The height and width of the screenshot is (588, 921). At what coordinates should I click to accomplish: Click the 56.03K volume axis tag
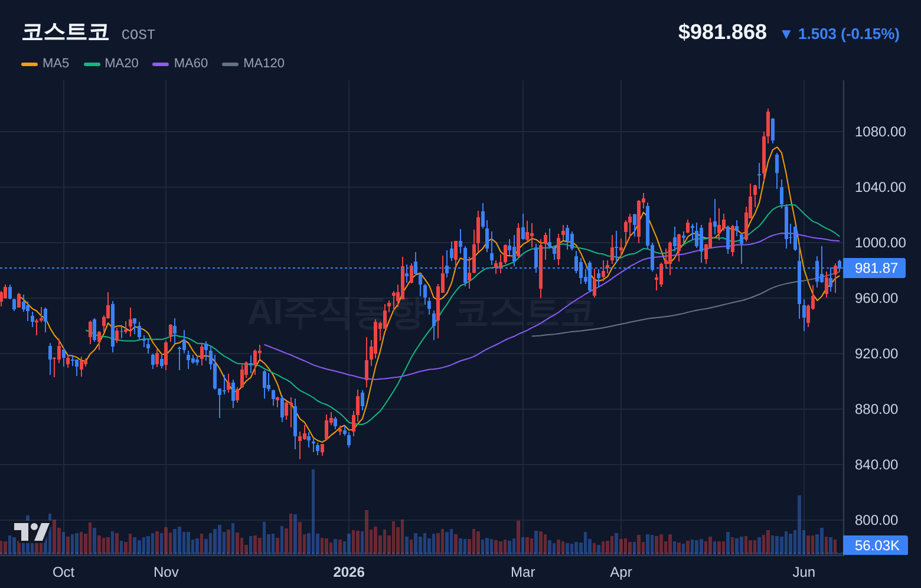pyautogui.click(x=876, y=545)
